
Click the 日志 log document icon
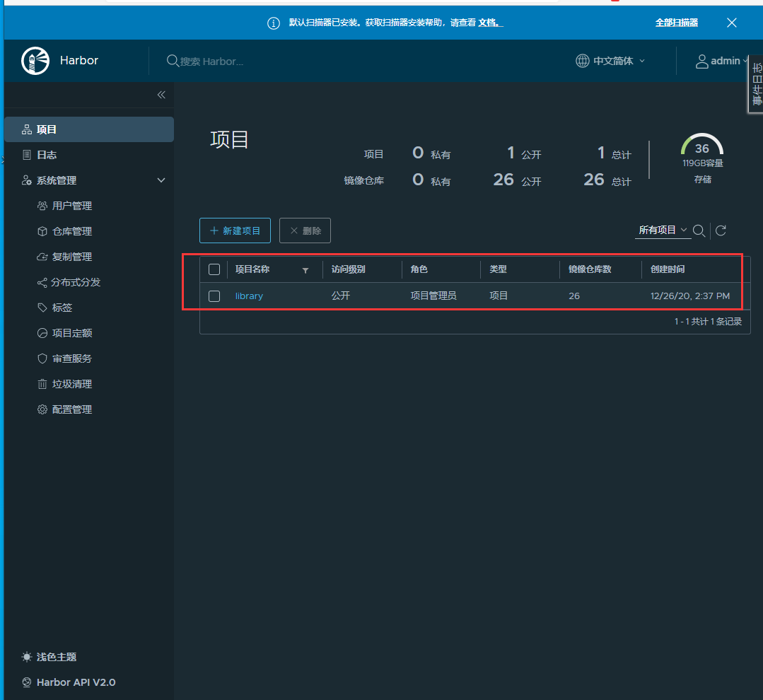(27, 155)
